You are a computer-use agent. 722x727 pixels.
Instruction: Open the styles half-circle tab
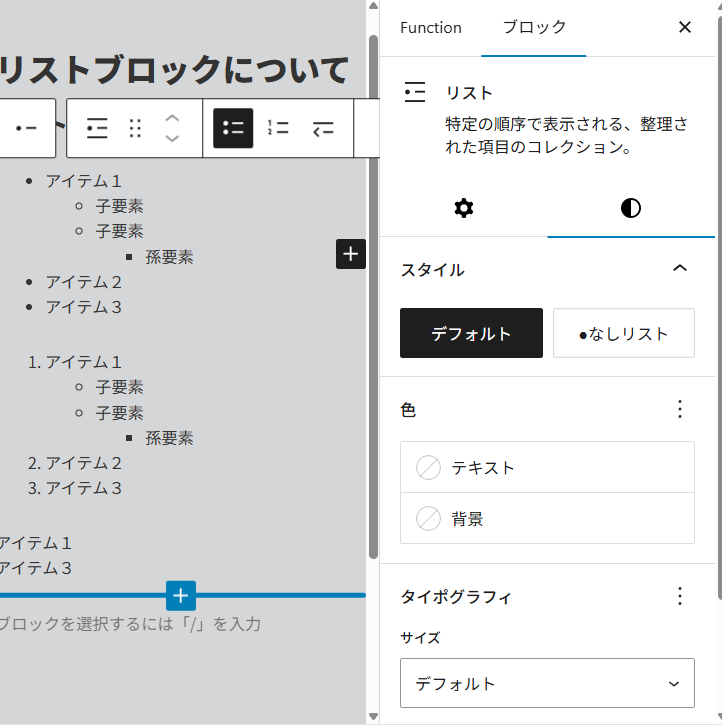pyautogui.click(x=631, y=208)
